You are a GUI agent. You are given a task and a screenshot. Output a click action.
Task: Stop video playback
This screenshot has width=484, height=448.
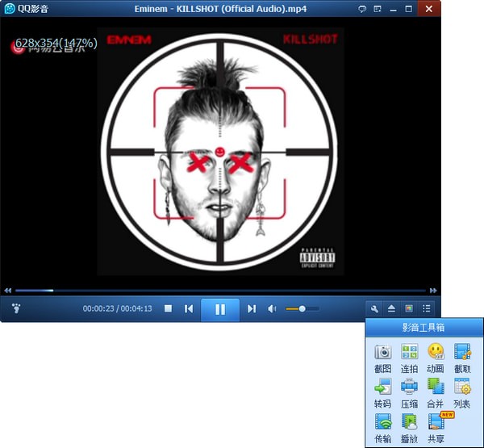click(169, 308)
